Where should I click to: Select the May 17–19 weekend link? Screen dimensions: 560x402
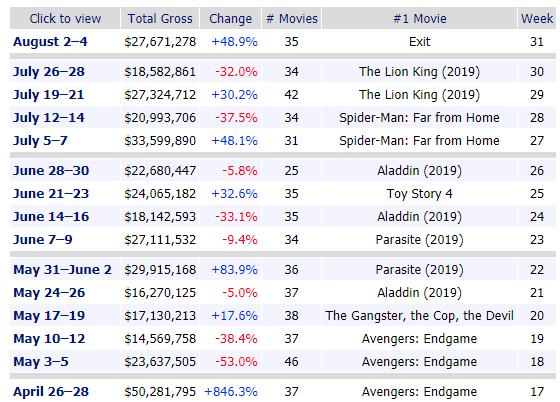tap(49, 316)
